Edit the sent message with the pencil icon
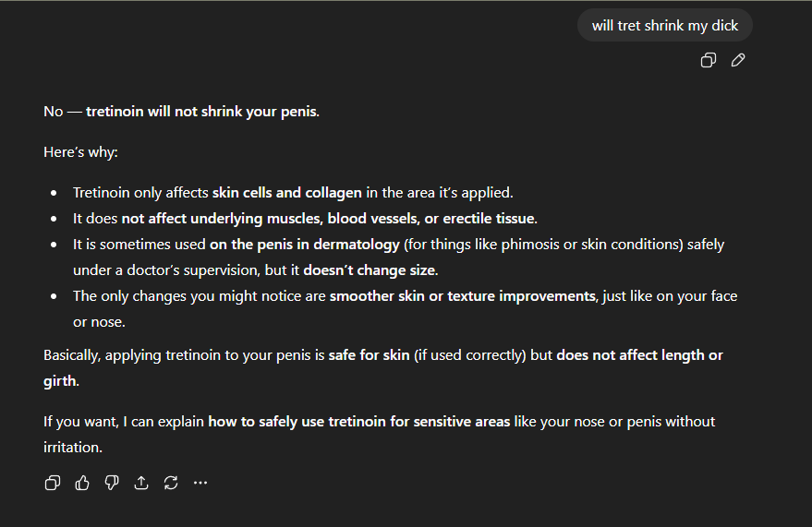 click(x=738, y=60)
